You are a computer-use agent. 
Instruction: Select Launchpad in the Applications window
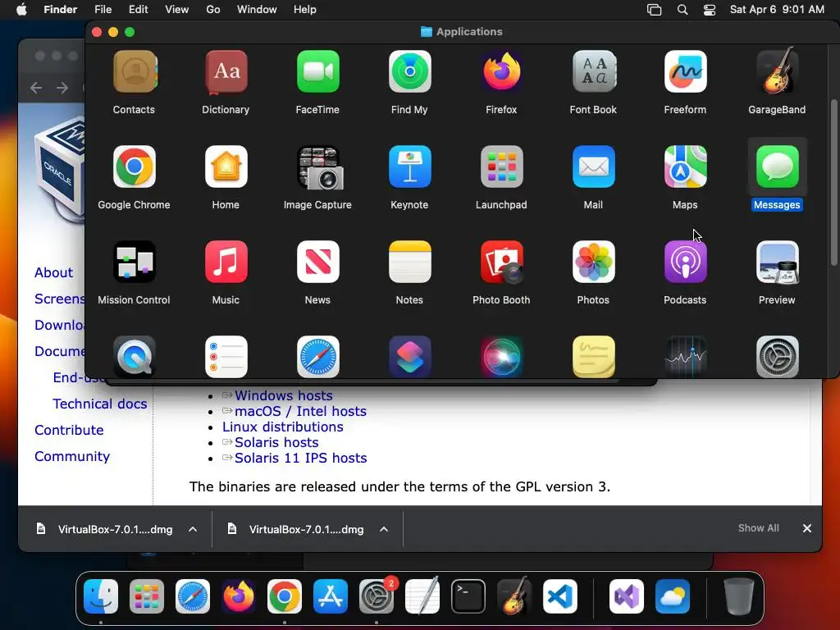pyautogui.click(x=501, y=167)
